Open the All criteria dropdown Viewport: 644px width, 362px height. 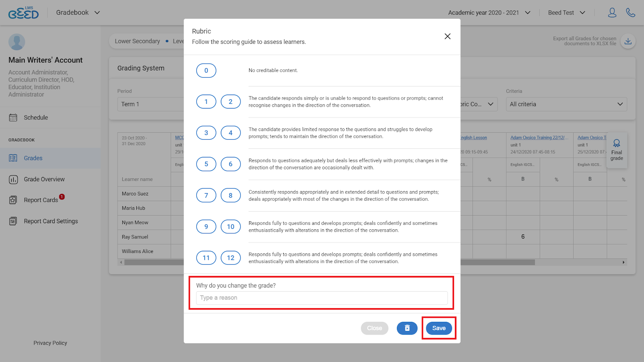(x=566, y=104)
